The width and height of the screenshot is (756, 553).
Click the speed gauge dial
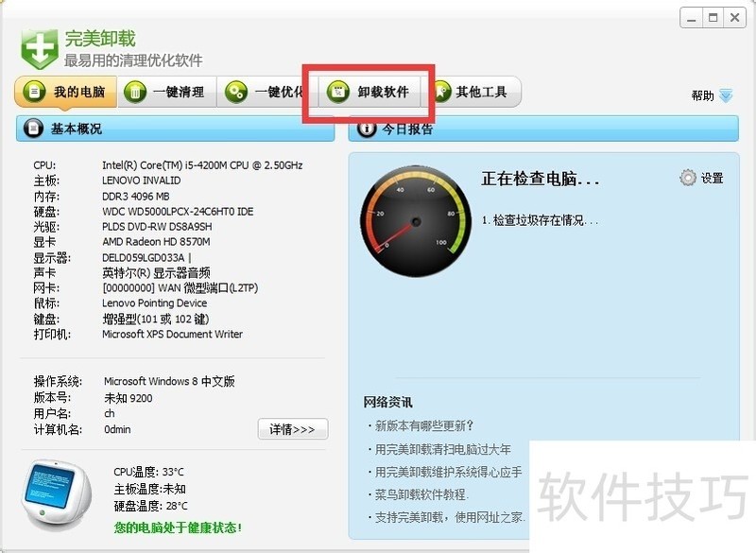coord(416,221)
